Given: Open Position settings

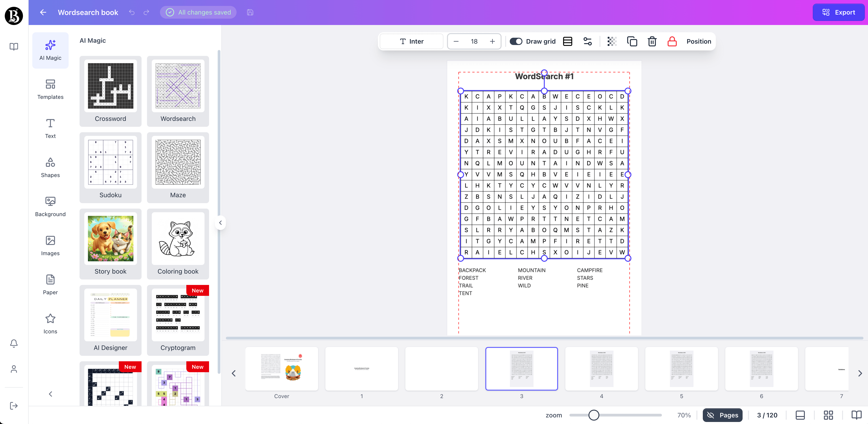Looking at the screenshot, I should (699, 41).
